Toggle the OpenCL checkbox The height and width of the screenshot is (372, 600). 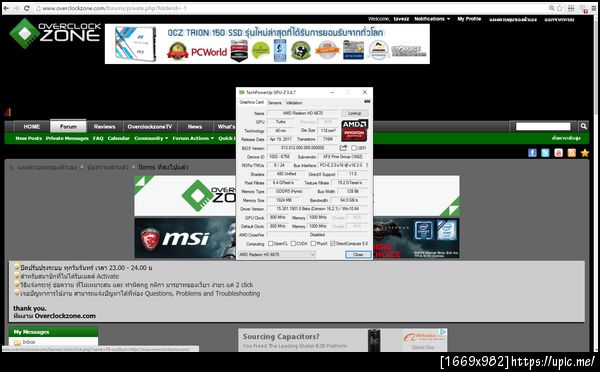click(271, 243)
